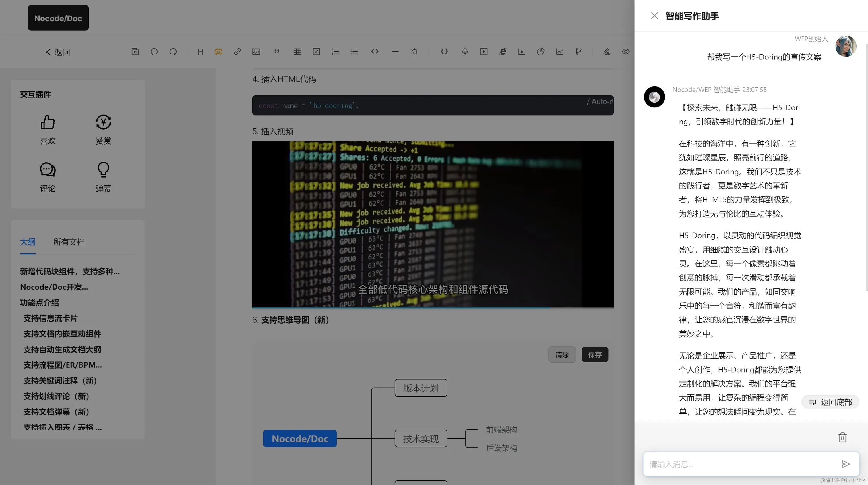
Task: Click the insert video play icon
Action: pos(484,52)
